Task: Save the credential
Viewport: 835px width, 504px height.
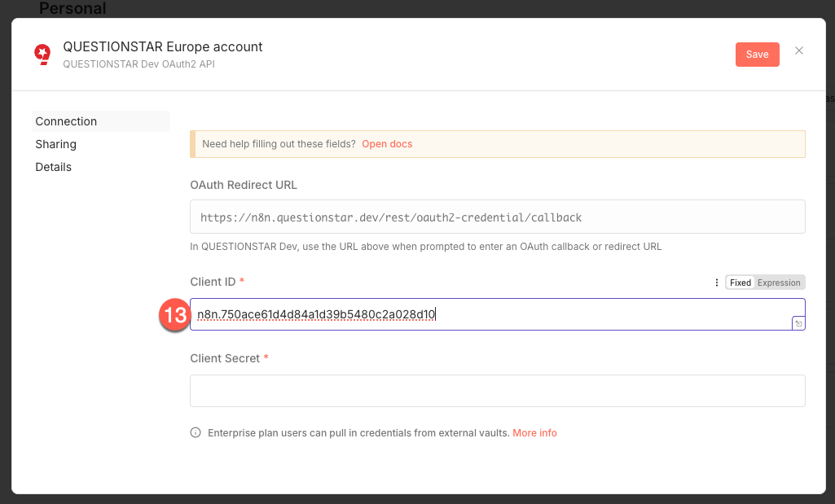Action: [x=757, y=55]
